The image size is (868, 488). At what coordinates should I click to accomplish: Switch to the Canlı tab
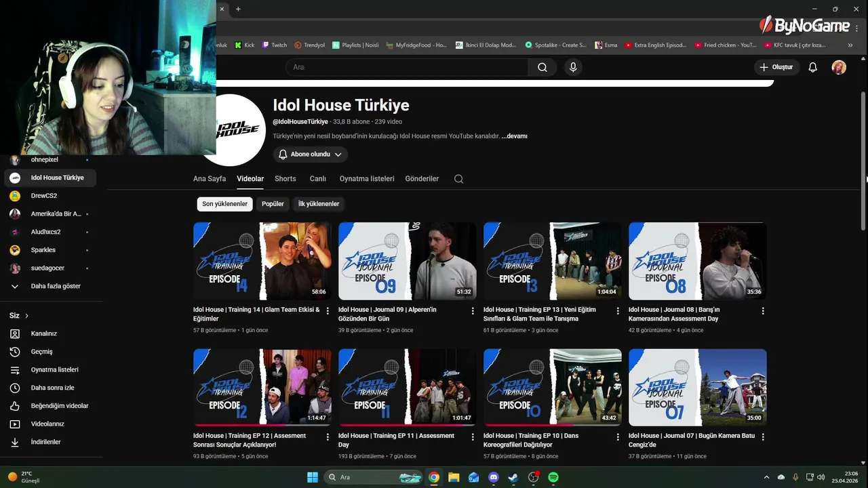318,179
